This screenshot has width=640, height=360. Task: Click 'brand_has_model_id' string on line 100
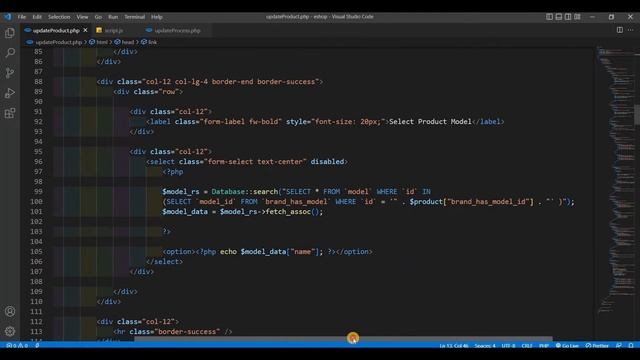[x=490, y=202]
